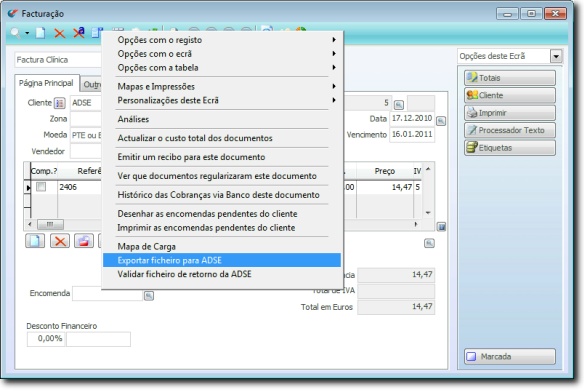This screenshot has height=391, width=584.
Task: Click the Encomenda lookup icon
Action: click(149, 296)
